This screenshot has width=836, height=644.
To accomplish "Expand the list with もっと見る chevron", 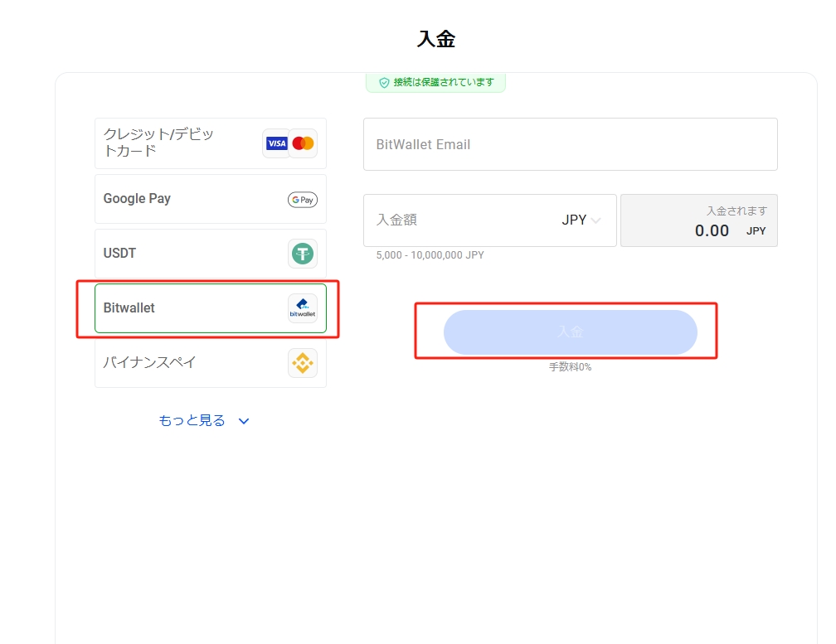I will (x=244, y=421).
